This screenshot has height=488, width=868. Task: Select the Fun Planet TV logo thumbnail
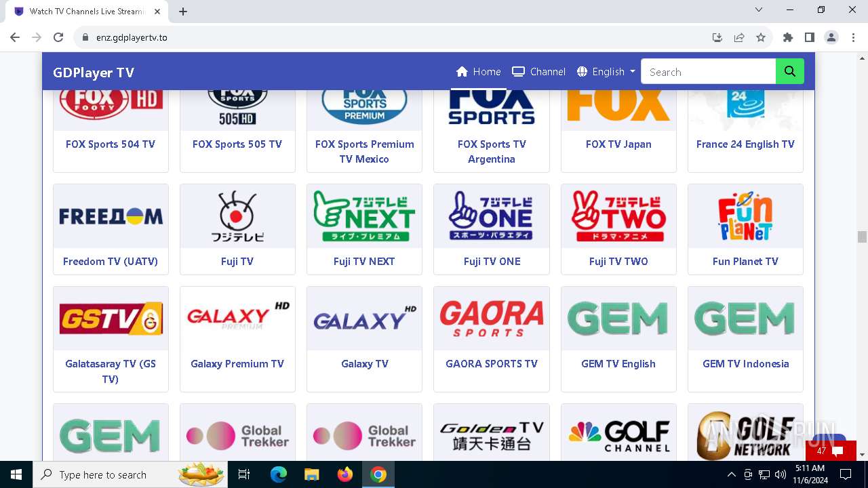pyautogui.click(x=745, y=216)
